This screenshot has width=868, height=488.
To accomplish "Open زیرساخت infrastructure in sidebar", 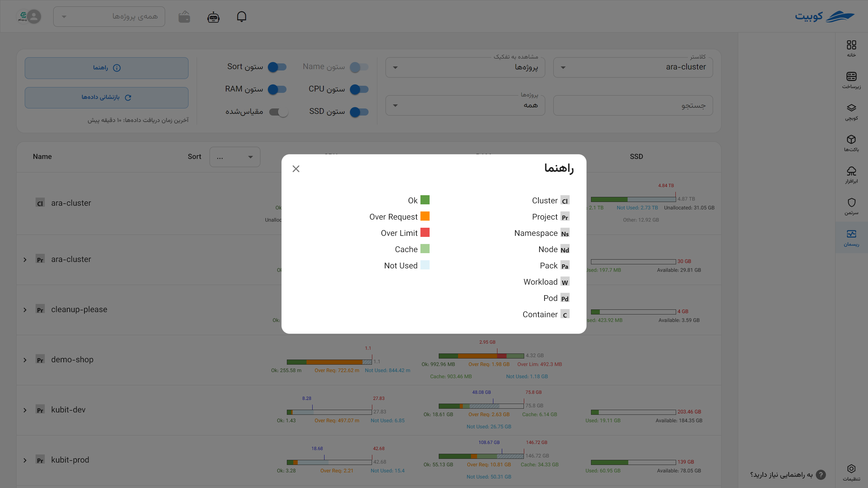I will [x=851, y=80].
